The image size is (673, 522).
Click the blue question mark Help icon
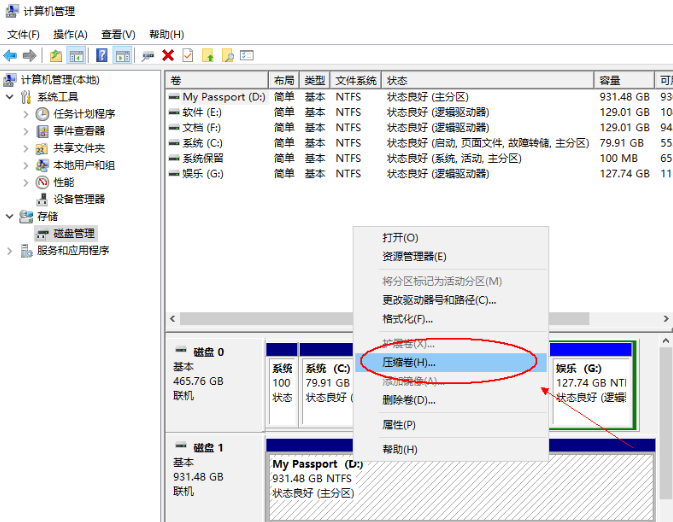[x=102, y=56]
